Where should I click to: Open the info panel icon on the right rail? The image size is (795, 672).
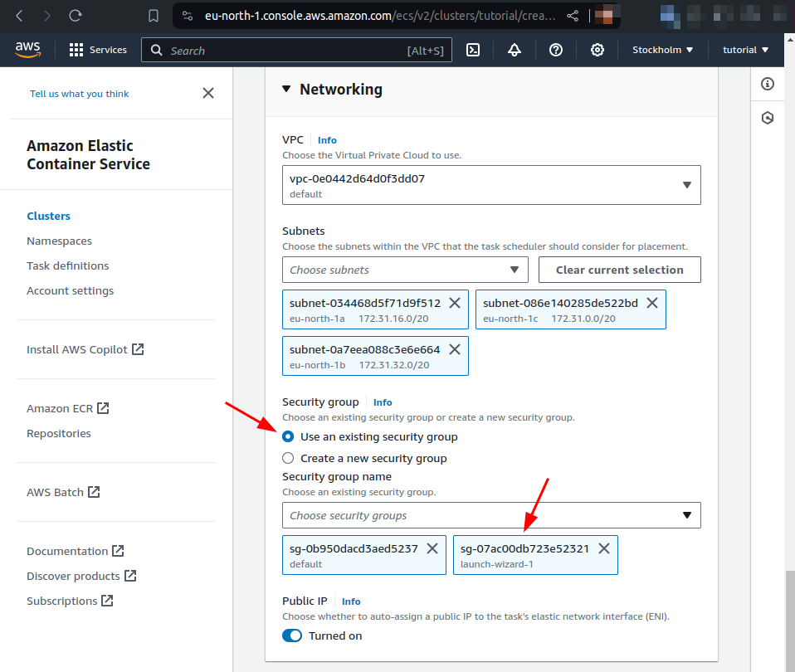768,84
